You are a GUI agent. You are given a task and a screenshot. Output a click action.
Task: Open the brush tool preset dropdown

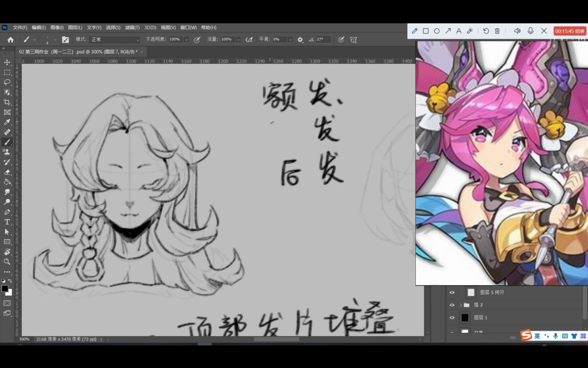coord(34,39)
